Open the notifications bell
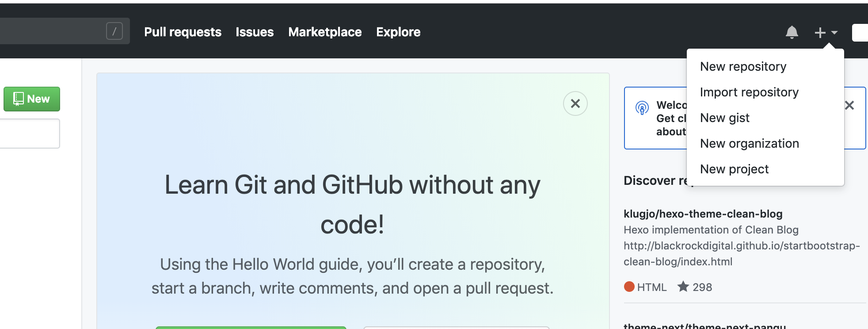The width and height of the screenshot is (868, 329). click(792, 32)
